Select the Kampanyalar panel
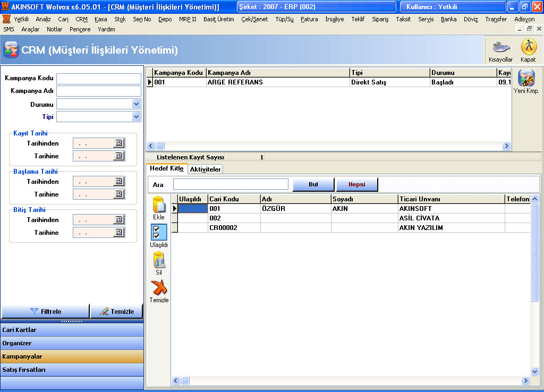 pos(72,356)
